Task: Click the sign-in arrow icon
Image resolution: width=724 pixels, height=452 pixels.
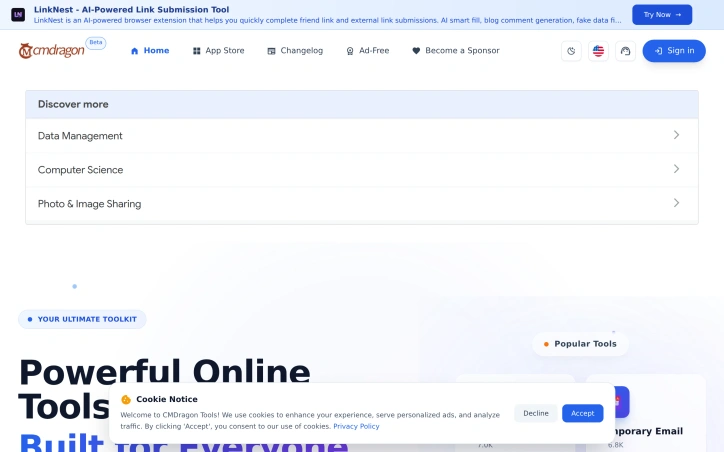Action: click(x=658, y=51)
